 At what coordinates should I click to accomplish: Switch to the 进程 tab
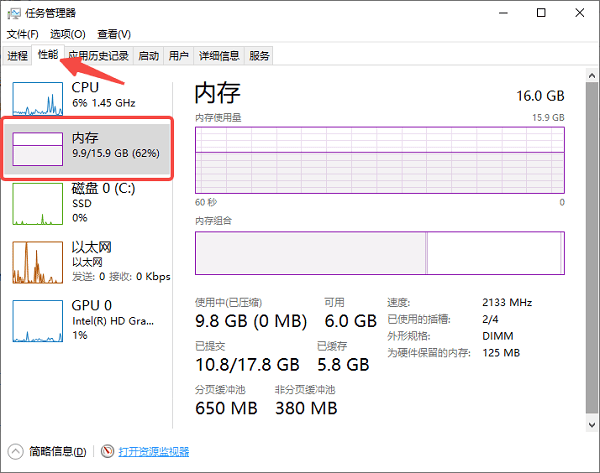18,56
